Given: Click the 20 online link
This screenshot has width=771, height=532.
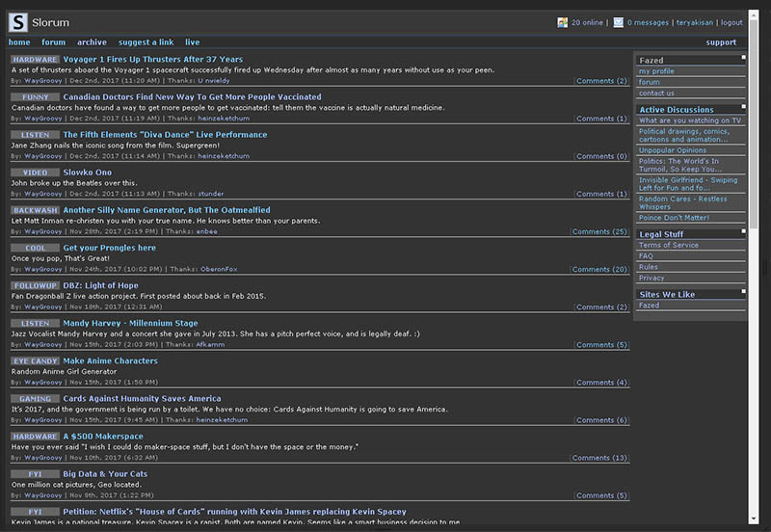Looking at the screenshot, I should (x=587, y=22).
